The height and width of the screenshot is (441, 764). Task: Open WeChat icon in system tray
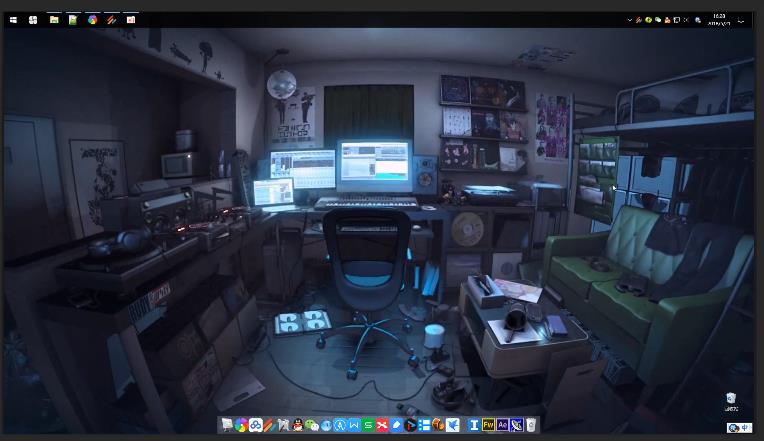click(657, 19)
